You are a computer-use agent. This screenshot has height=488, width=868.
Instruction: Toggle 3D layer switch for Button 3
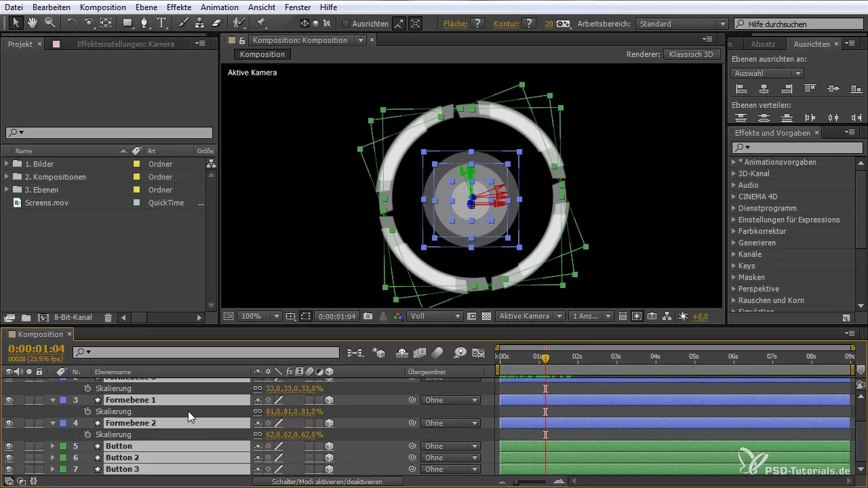[x=329, y=469]
